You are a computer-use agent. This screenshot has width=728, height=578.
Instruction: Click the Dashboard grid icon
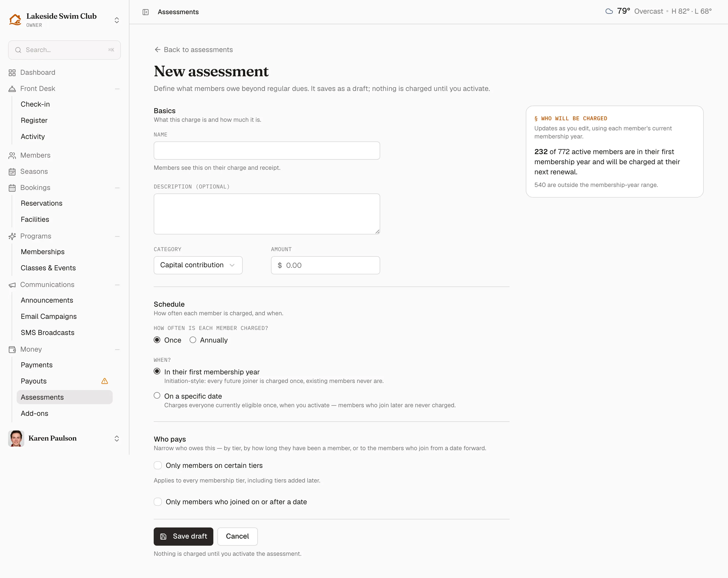tap(12, 73)
